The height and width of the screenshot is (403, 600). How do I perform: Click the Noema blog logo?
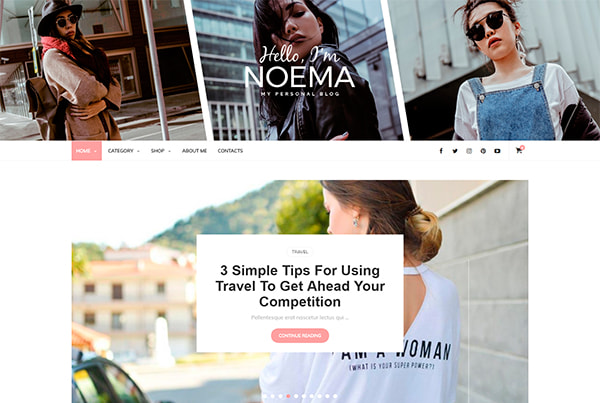coord(300,70)
